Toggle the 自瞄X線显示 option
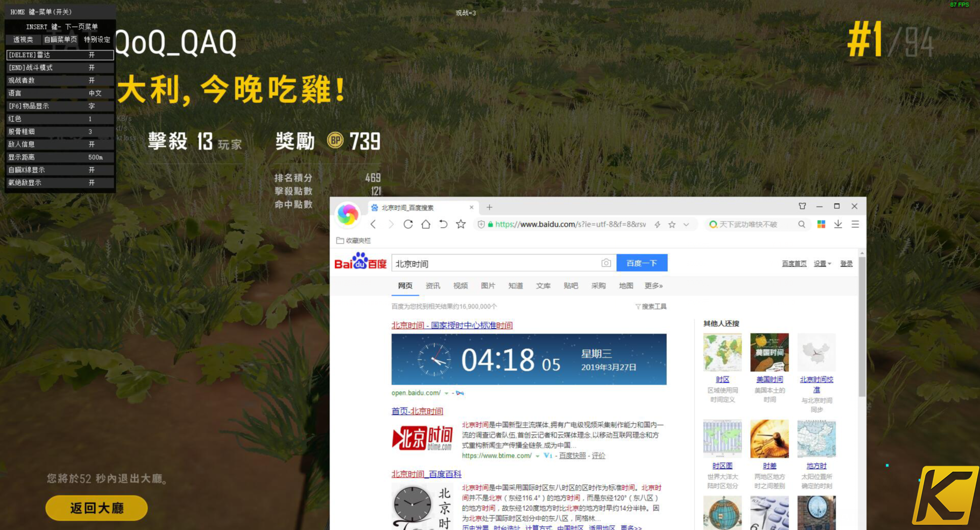Image resolution: width=980 pixels, height=530 pixels. (60, 170)
